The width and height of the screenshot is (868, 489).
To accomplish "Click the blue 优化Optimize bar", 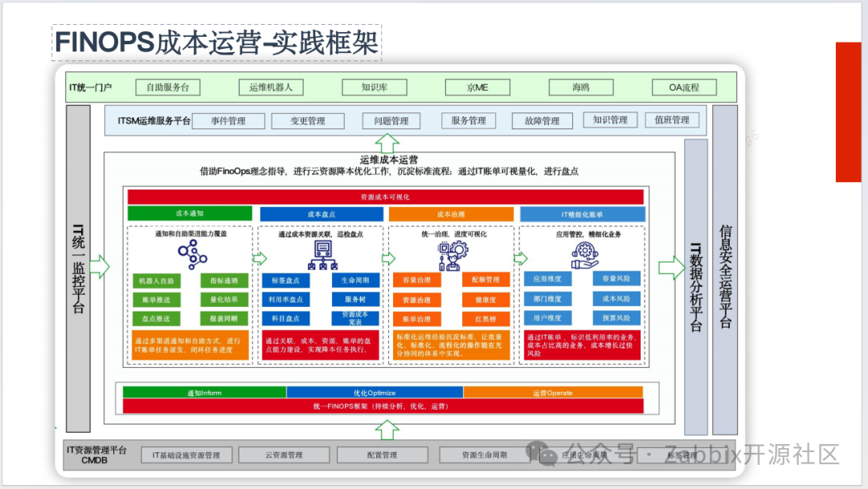I will tap(375, 393).
